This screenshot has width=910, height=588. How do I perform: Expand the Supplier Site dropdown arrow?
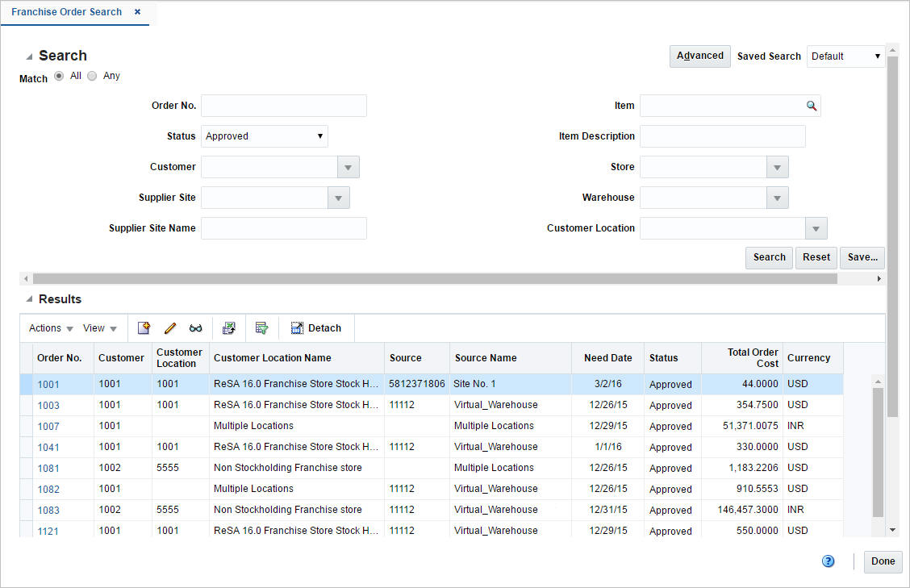click(x=338, y=198)
